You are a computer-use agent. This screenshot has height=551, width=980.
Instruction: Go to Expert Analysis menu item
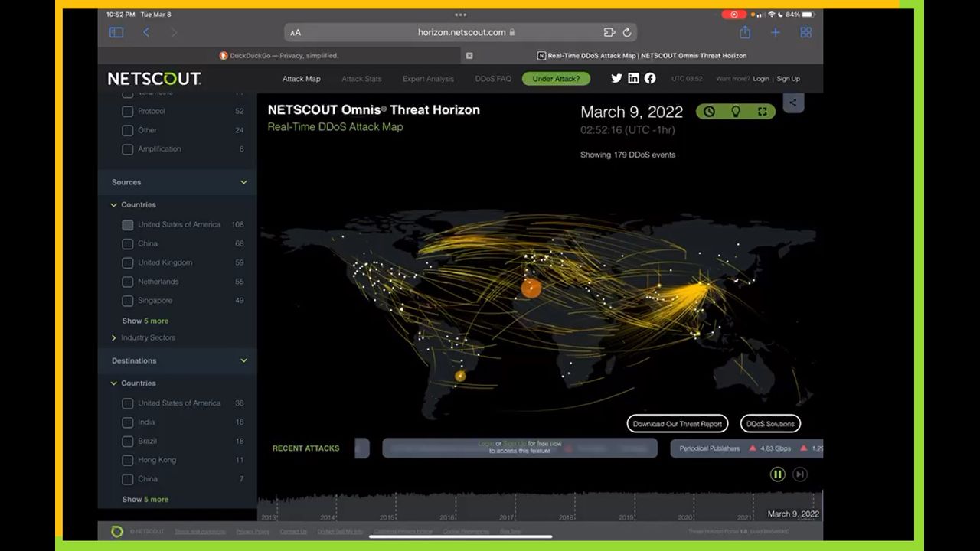(428, 79)
